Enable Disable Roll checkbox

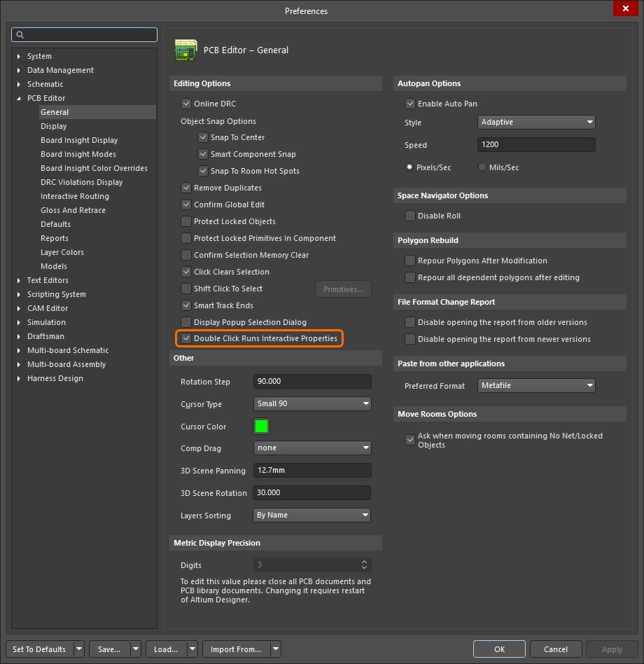pyautogui.click(x=410, y=216)
